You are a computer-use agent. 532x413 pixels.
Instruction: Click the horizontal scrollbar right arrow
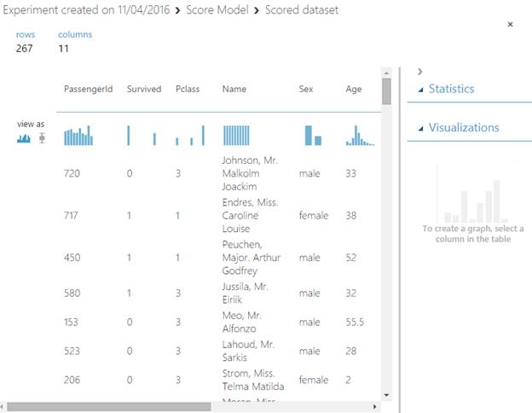[374, 406]
